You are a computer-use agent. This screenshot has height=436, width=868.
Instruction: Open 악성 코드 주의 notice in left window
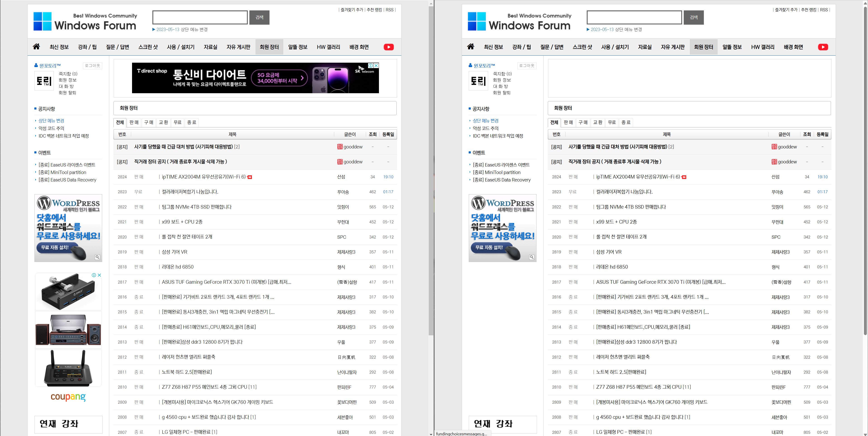[x=51, y=128]
